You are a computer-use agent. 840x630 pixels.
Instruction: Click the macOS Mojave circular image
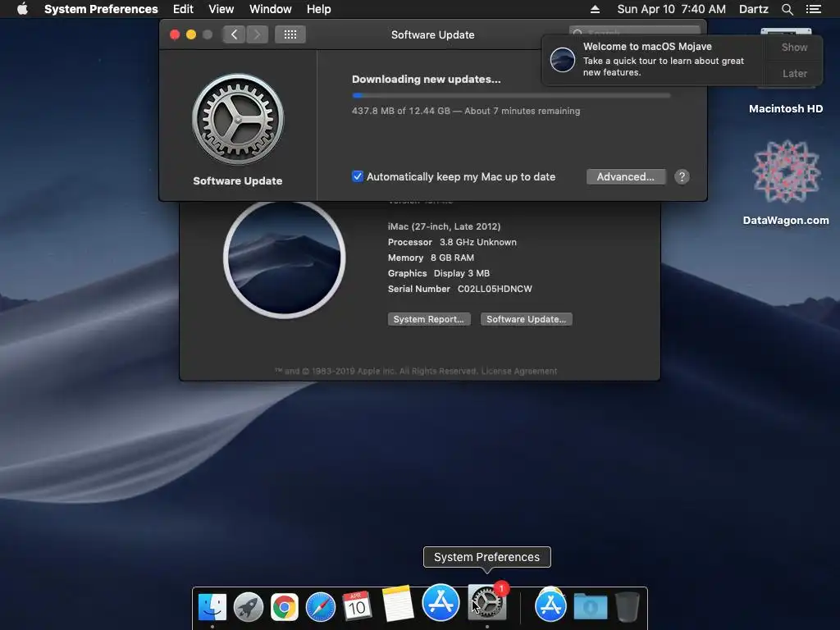[x=285, y=258]
